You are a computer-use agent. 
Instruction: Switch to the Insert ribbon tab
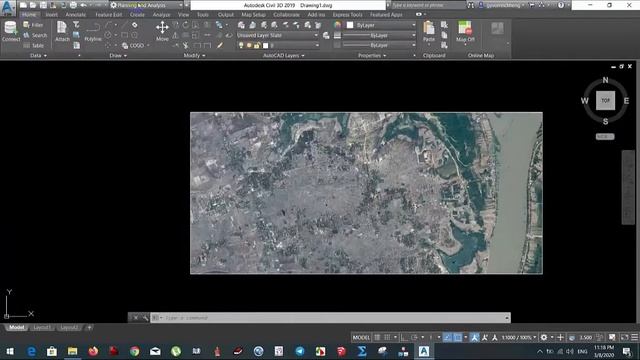point(51,15)
